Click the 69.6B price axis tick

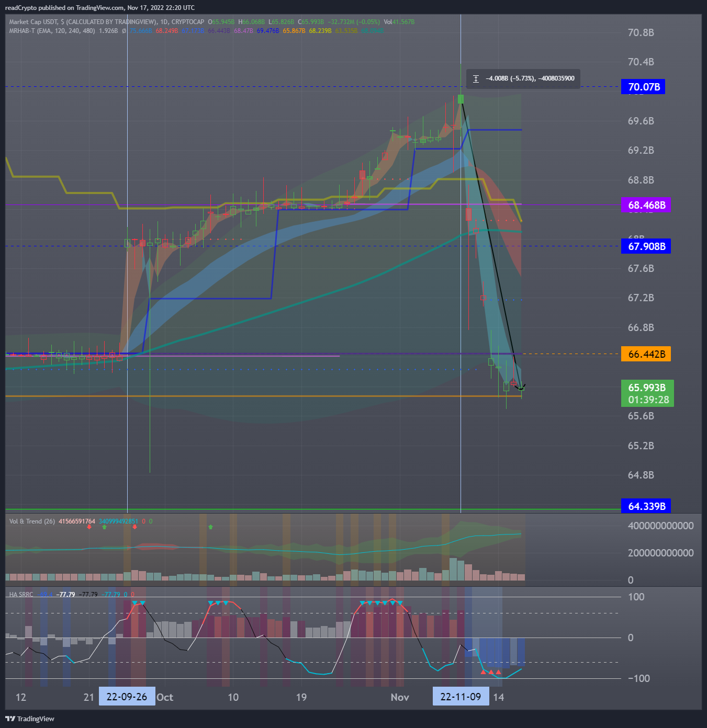coord(641,121)
